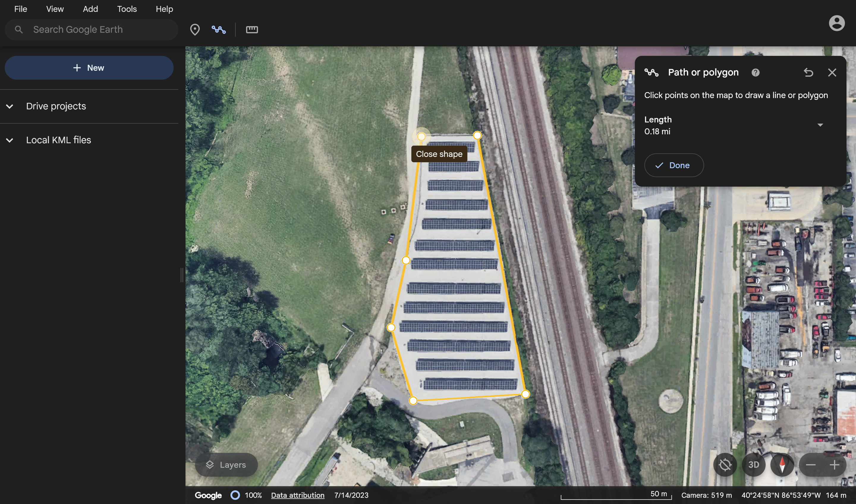Open the Tools menu
Viewport: 856px width, 504px height.
(127, 9)
